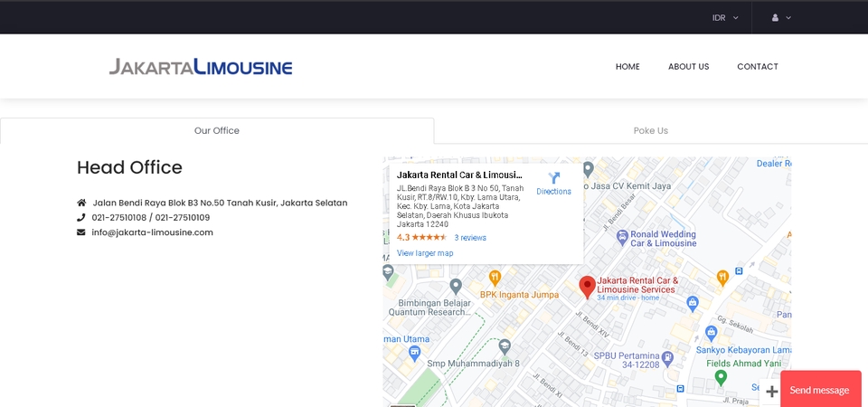The height and width of the screenshot is (407, 868).
Task: Click the Jasa CV Kemit Jaya marker
Action: pyautogui.click(x=588, y=169)
